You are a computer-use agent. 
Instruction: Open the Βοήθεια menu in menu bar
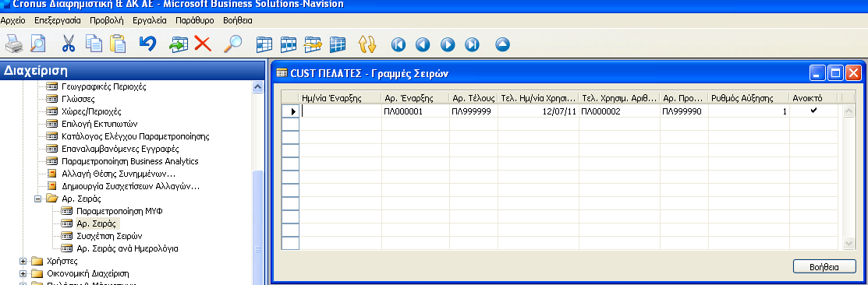pyautogui.click(x=238, y=20)
